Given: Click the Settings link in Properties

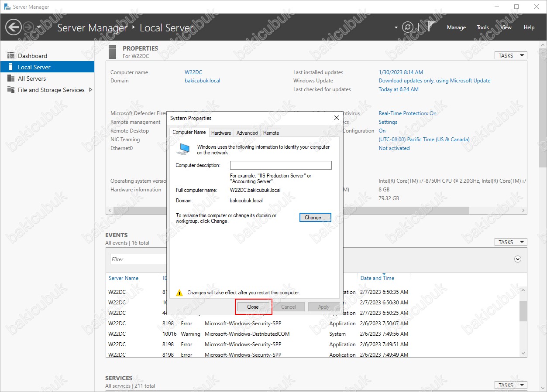Looking at the screenshot, I should [388, 122].
